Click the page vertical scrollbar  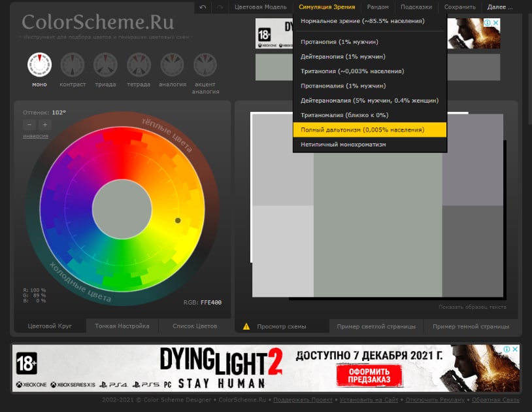tap(529, 68)
